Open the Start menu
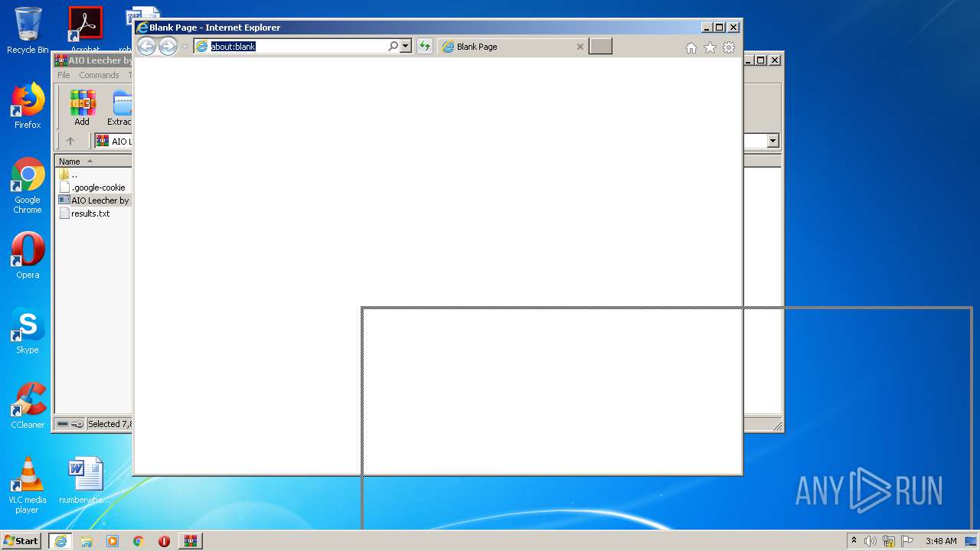The height and width of the screenshot is (551, 980). [21, 541]
